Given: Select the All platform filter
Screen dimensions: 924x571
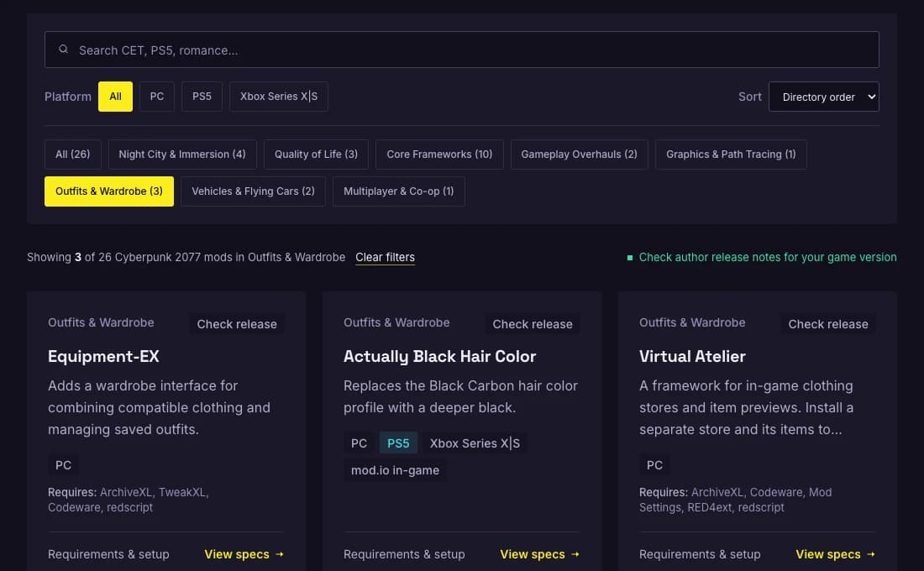Looking at the screenshot, I should click(116, 97).
